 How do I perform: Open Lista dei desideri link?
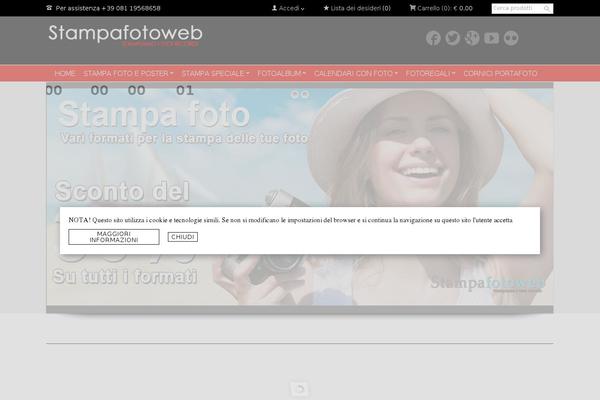coord(357,8)
